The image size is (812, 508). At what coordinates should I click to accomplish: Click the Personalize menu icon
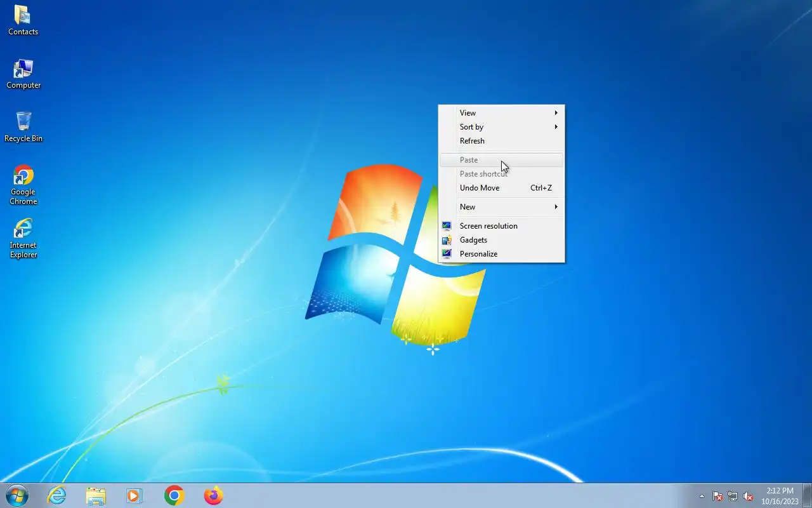pyautogui.click(x=447, y=254)
